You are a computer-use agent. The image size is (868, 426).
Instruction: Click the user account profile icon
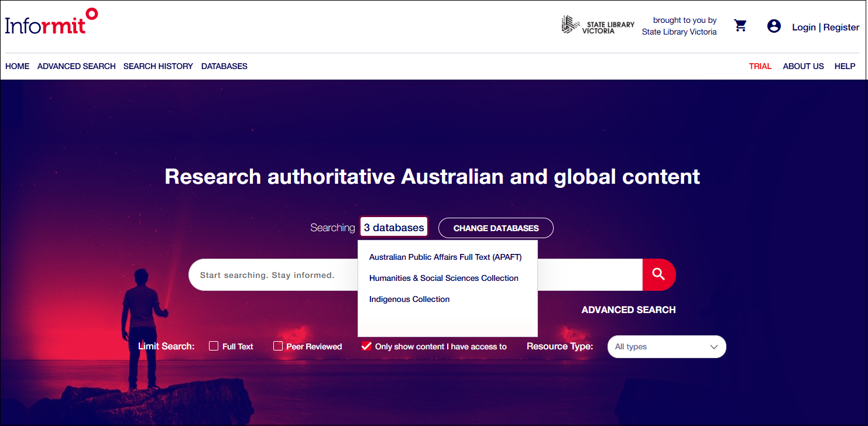pyautogui.click(x=774, y=26)
